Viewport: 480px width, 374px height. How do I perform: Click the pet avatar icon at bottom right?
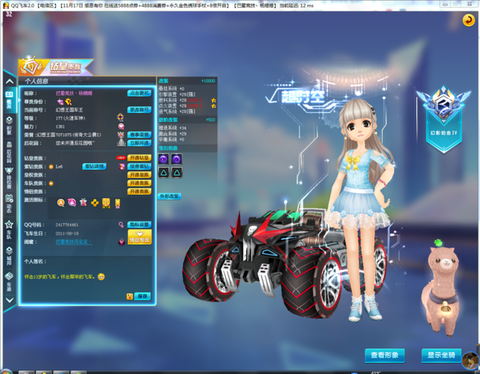[471, 360]
